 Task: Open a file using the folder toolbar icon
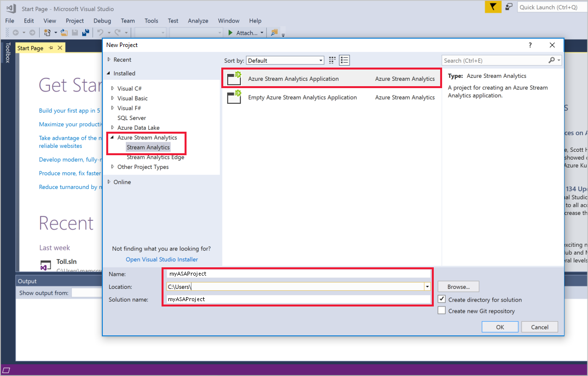click(64, 32)
